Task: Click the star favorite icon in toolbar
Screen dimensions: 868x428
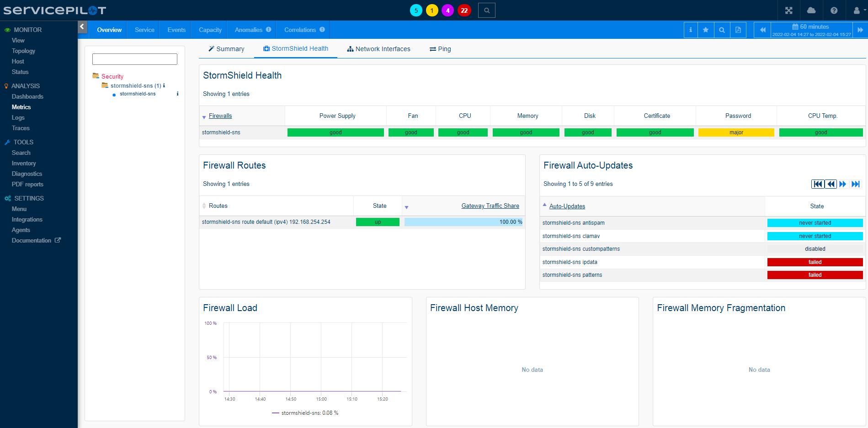Action: [x=706, y=30]
